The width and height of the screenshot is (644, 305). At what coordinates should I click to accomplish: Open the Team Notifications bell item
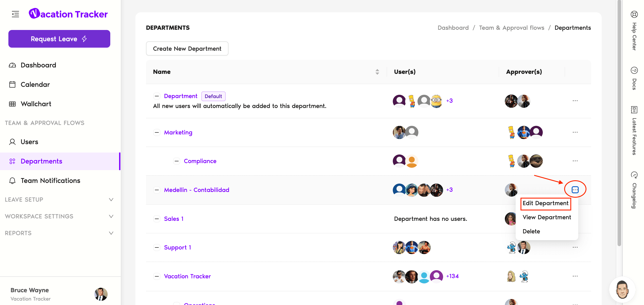click(50, 181)
